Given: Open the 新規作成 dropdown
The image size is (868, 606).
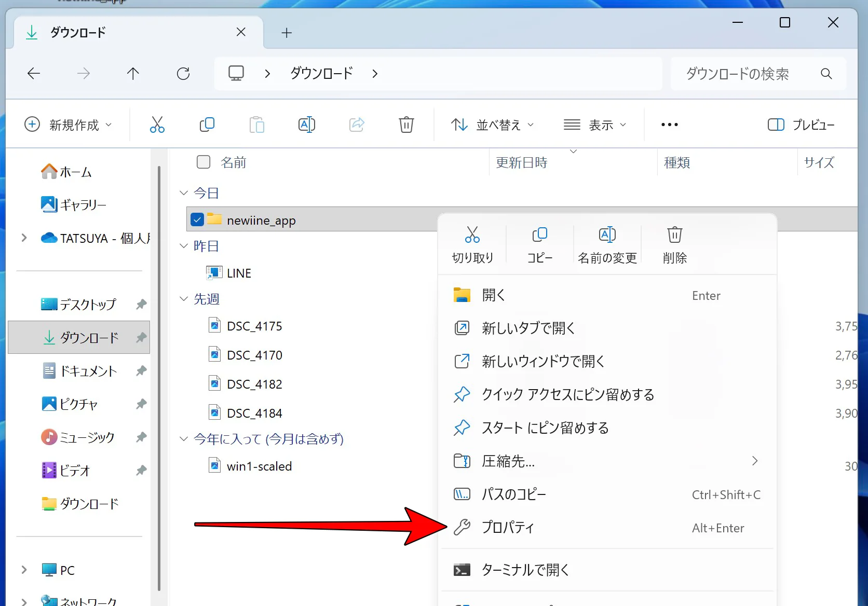Looking at the screenshot, I should point(68,125).
